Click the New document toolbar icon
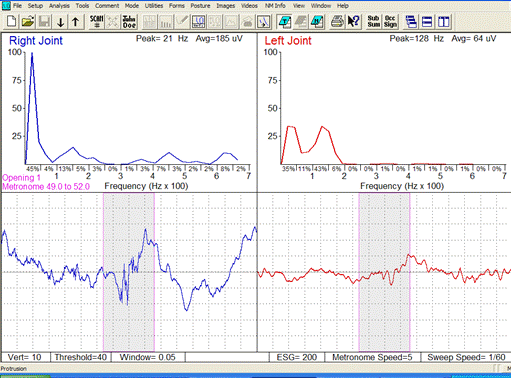The height and width of the screenshot is (378, 511). point(12,22)
